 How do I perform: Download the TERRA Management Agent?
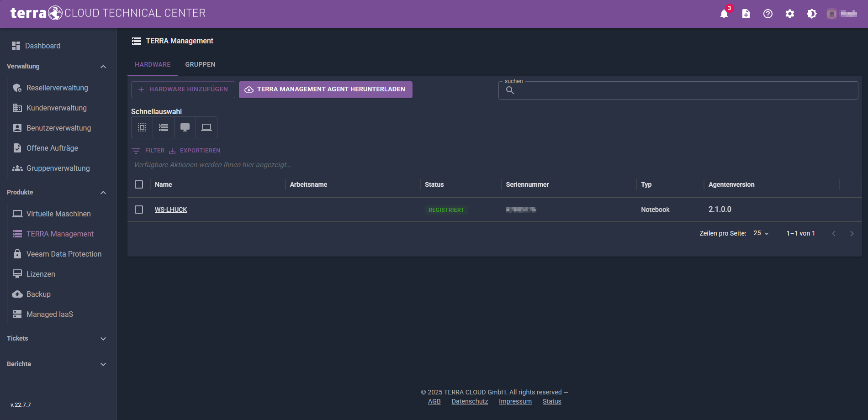tap(326, 89)
